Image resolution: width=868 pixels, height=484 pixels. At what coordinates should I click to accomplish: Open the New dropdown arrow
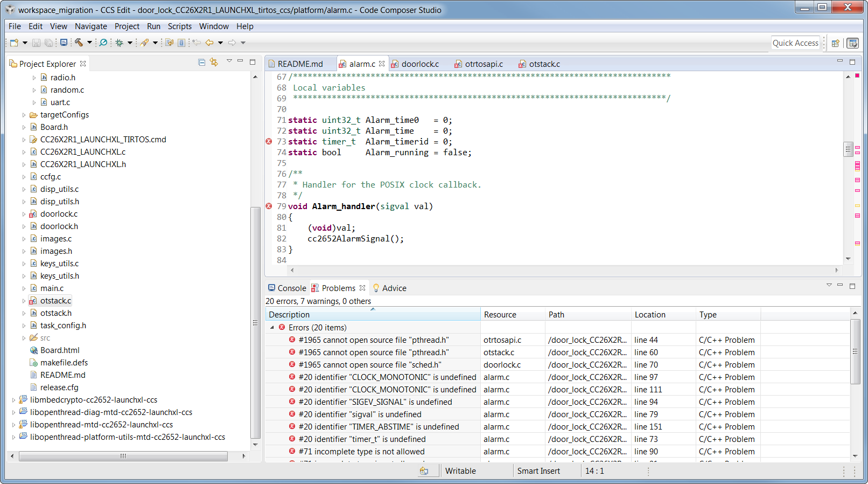click(25, 43)
